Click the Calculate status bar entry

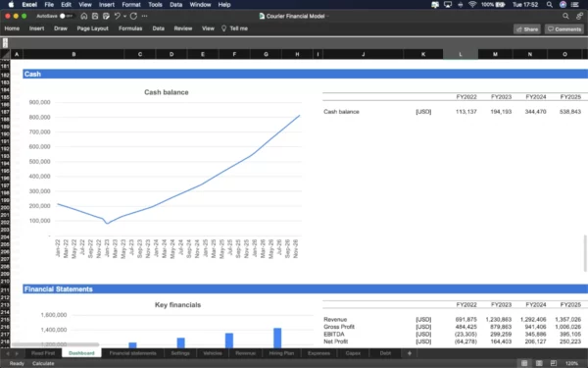pos(43,363)
